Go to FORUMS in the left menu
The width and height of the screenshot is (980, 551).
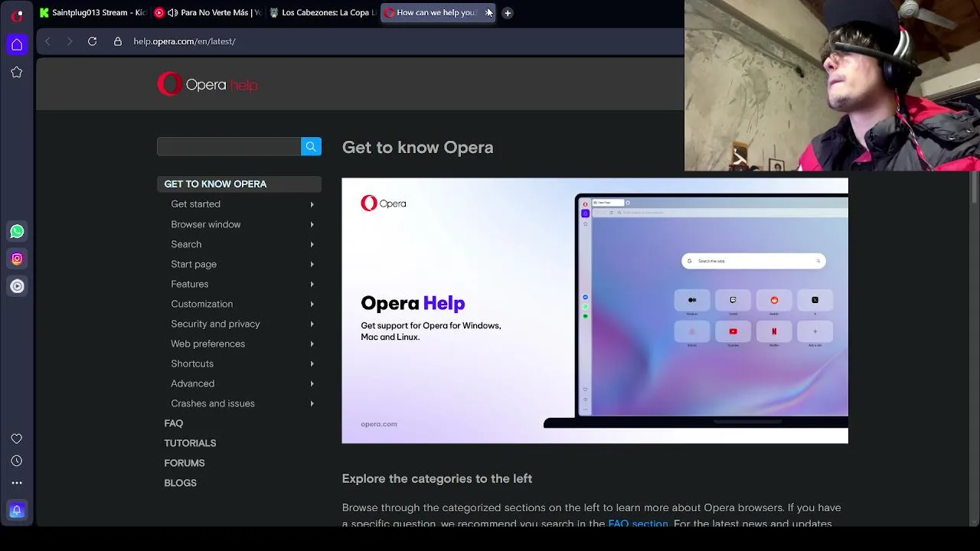pos(184,463)
